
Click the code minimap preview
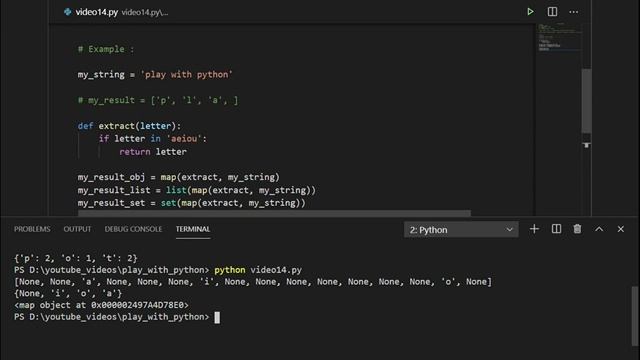click(559, 38)
